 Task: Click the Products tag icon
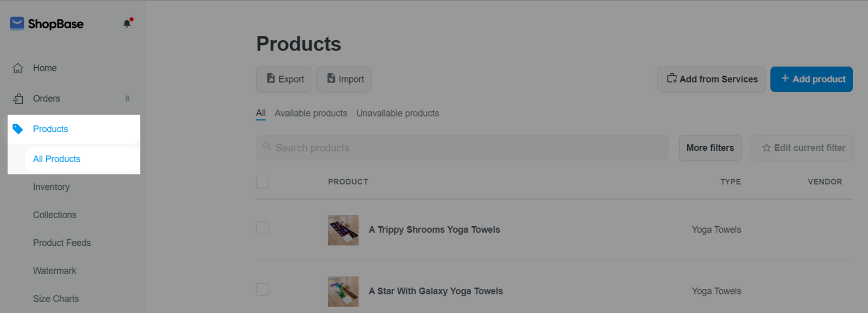click(18, 129)
